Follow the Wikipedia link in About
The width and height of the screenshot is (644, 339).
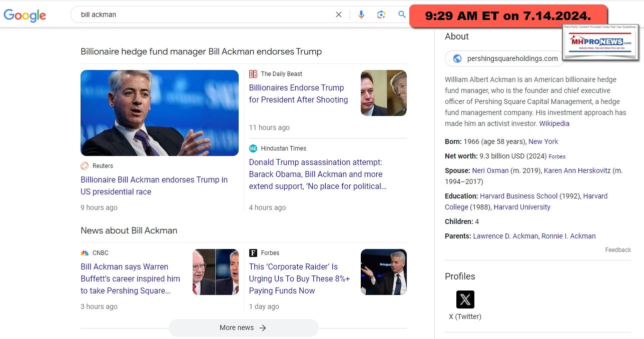click(x=554, y=123)
